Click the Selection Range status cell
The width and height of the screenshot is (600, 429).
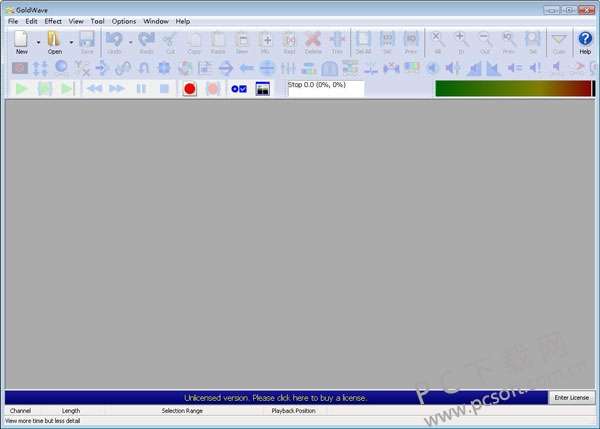pyautogui.click(x=182, y=411)
